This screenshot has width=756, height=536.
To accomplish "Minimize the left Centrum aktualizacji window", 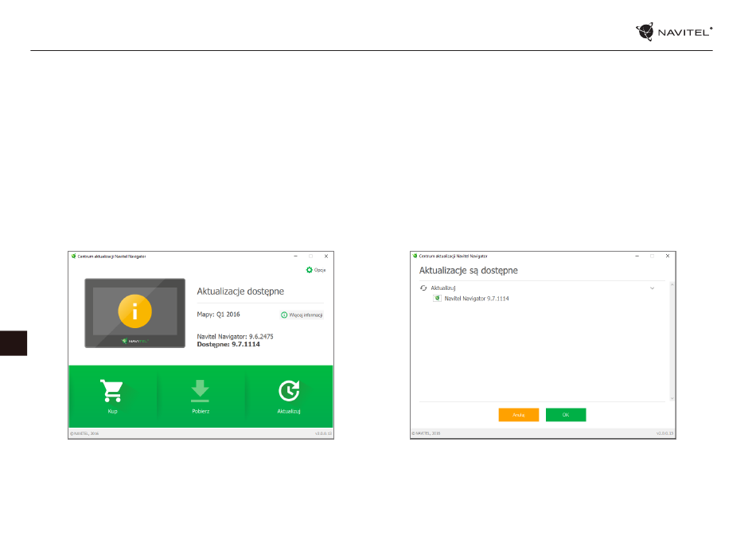I will [x=295, y=256].
